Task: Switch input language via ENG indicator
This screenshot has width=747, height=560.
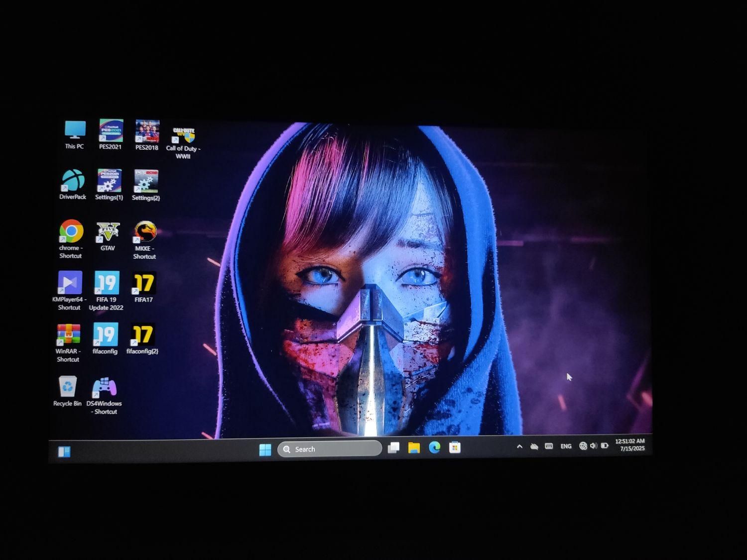Action: (566, 446)
